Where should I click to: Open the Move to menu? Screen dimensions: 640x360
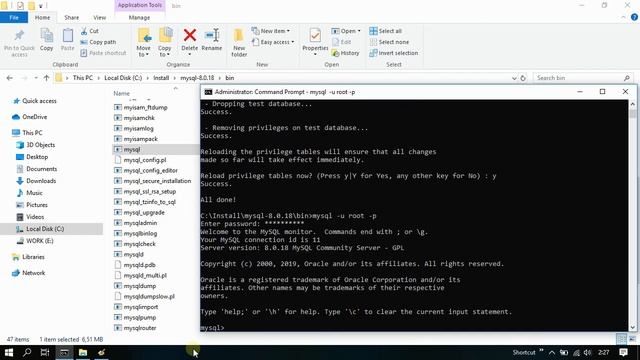click(144, 43)
